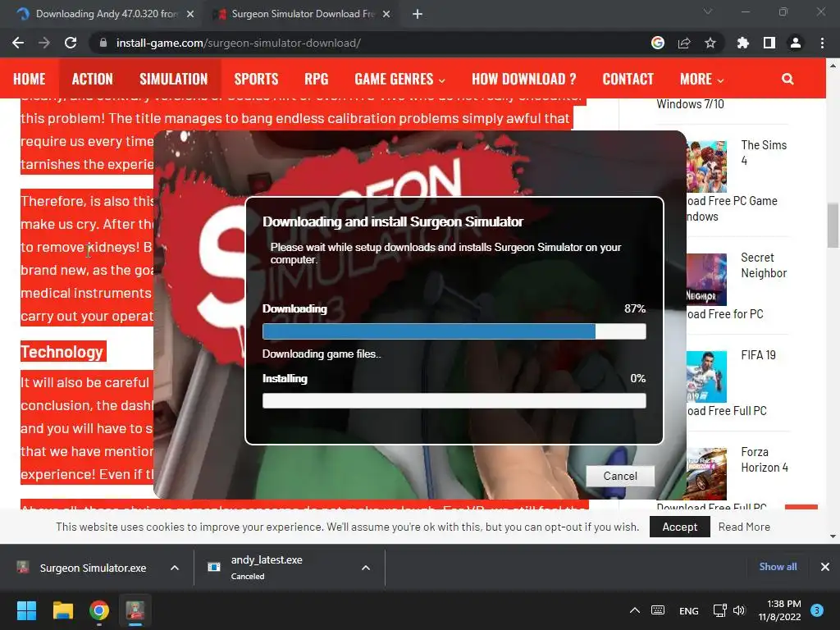Go back with the browser back arrow
Screen dimensions: 840x630
pyautogui.click(x=18, y=43)
